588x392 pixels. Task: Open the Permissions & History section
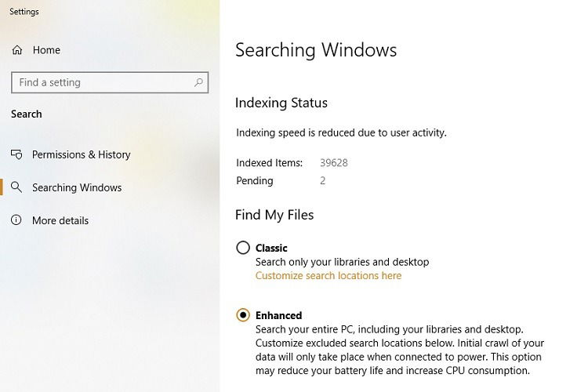(82, 154)
